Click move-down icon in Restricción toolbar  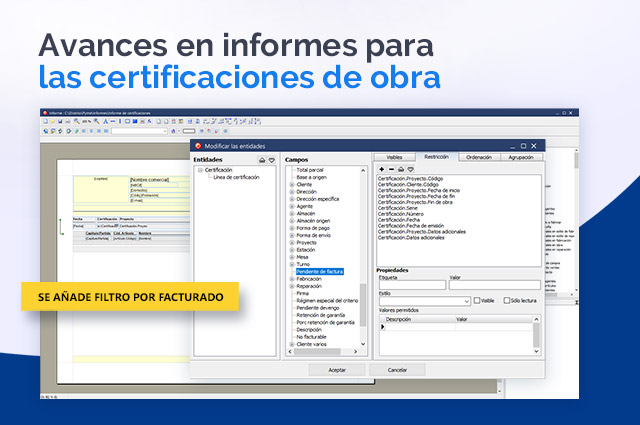410,169
